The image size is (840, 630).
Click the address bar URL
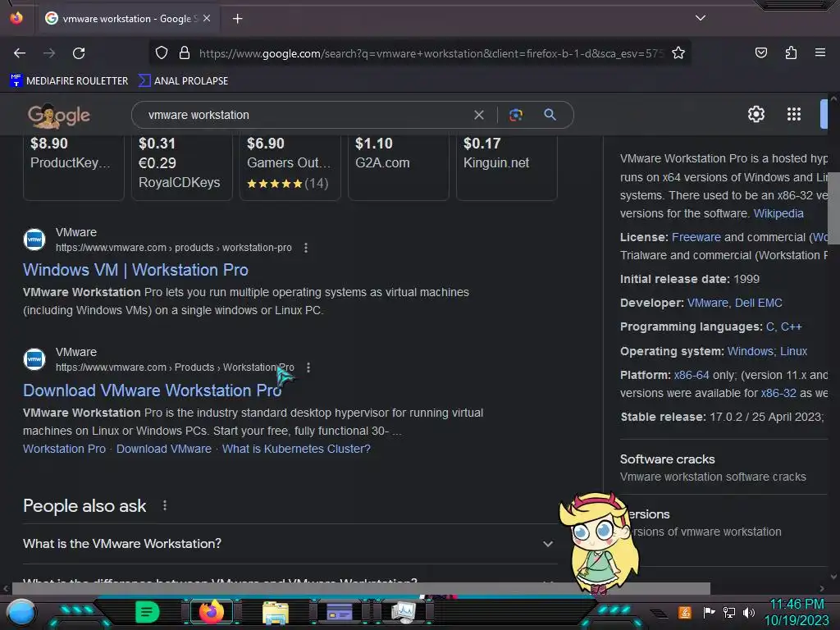point(431,53)
